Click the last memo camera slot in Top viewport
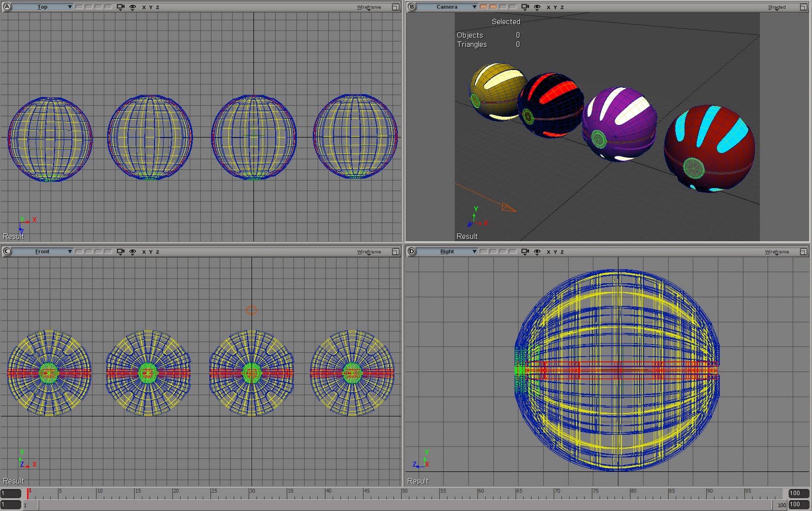 pyautogui.click(x=108, y=7)
